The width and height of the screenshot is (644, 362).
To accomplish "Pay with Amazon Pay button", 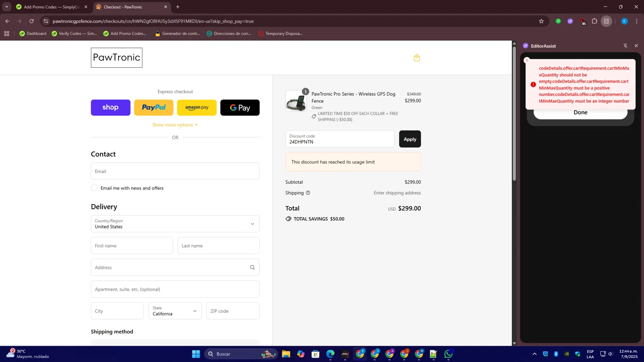I will (x=197, y=108).
